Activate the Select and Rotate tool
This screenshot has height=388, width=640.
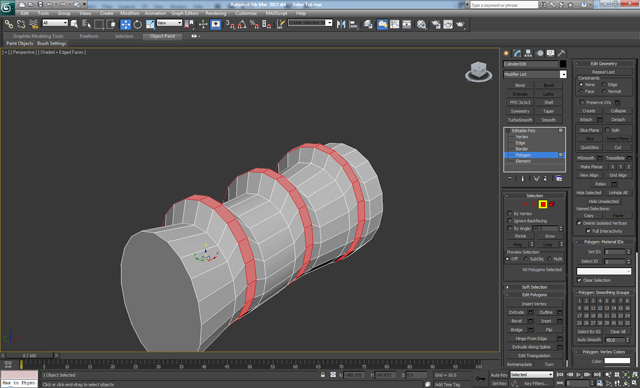138,24
